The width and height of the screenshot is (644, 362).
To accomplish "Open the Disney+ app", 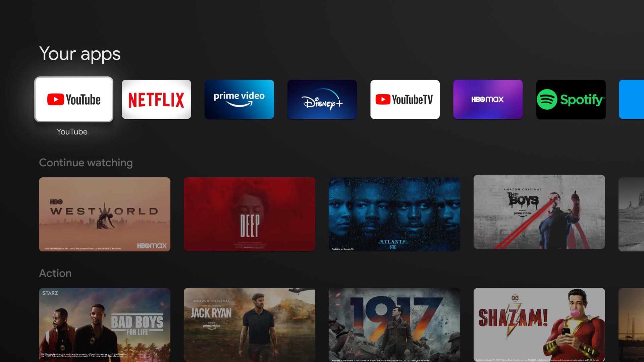I will [322, 99].
